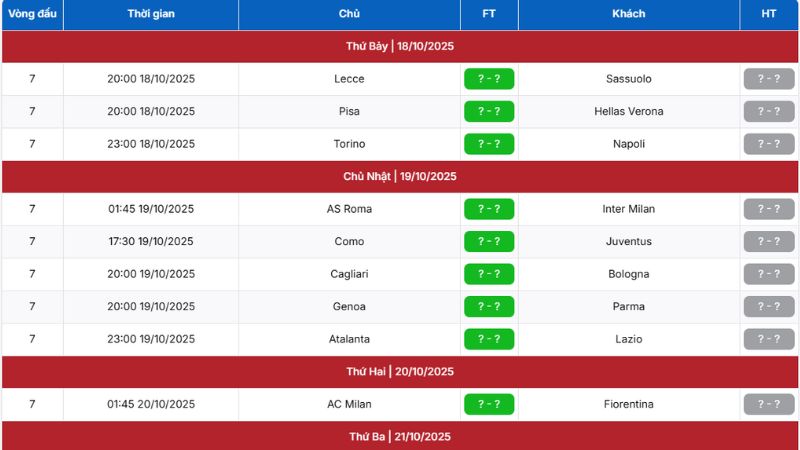The width and height of the screenshot is (800, 450).
Task: Select the Chủ Nhật 19/10/2025 date row
Action: click(400, 176)
